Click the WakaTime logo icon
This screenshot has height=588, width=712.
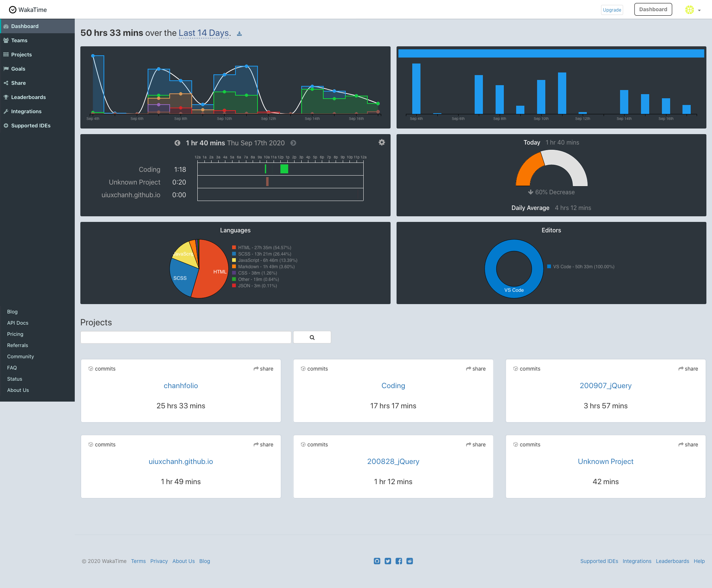click(13, 10)
